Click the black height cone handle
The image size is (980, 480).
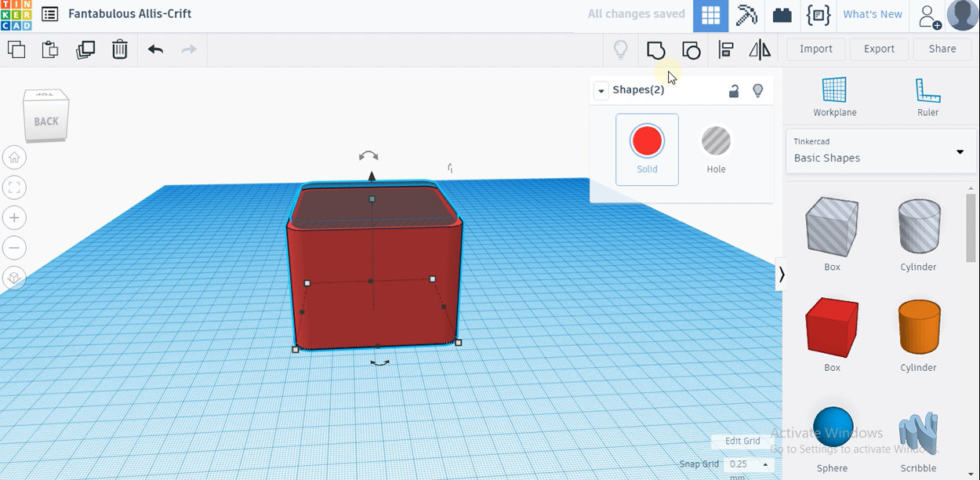[372, 176]
